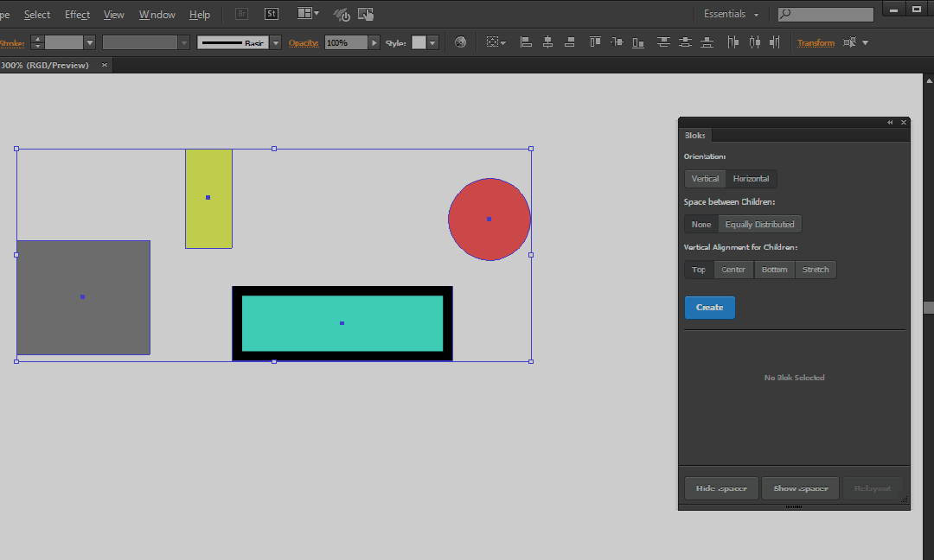This screenshot has width=934, height=560.
Task: Click the Adobe Stock St icon
Action: coord(272,14)
